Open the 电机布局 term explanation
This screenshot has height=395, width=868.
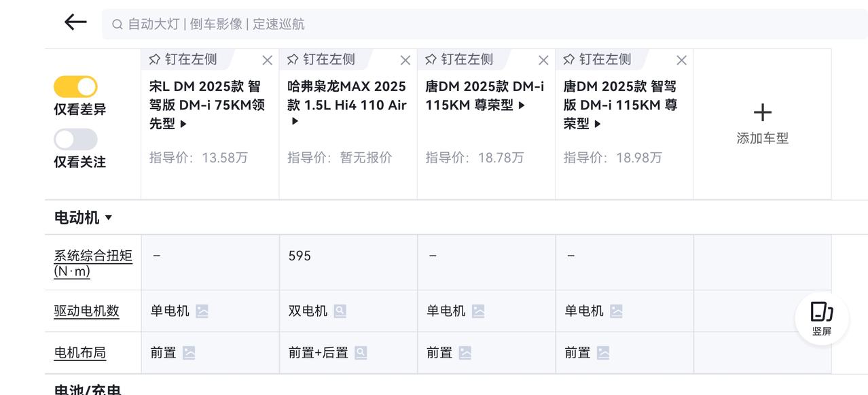79,352
